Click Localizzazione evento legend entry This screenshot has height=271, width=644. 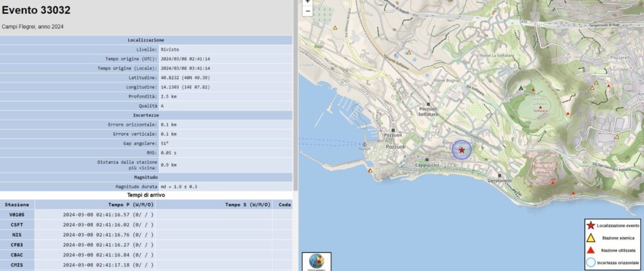[613, 226]
